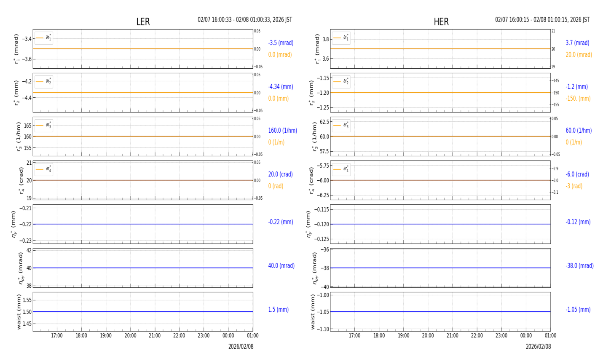The image size is (595, 364).
Task: Click the HER 3.7 (mrad) value label
Action: [x=577, y=43]
